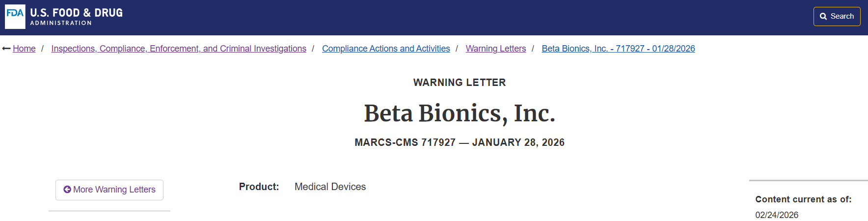
Task: Click the back arrow before Home
Action: pyautogui.click(x=6, y=49)
